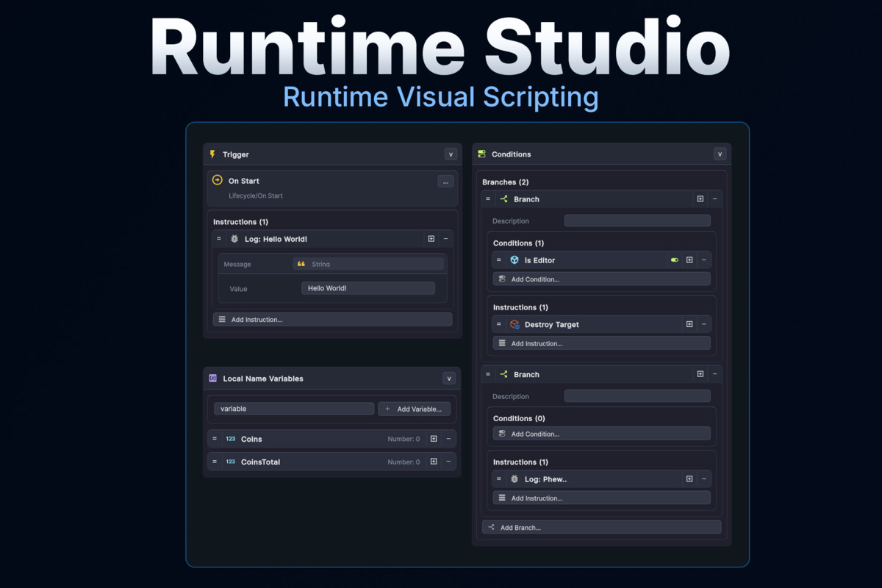Click the drag handle of Log: Hello World!

click(219, 239)
